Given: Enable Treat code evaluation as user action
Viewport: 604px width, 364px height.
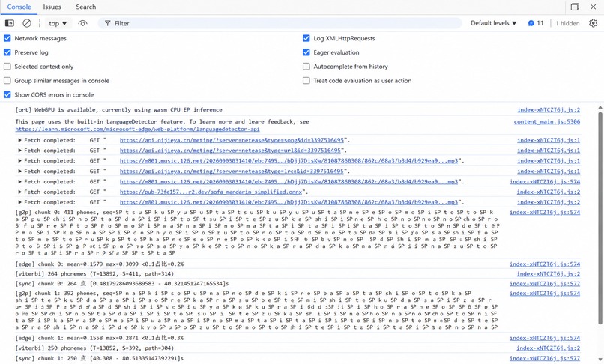Looking at the screenshot, I should (306, 80).
